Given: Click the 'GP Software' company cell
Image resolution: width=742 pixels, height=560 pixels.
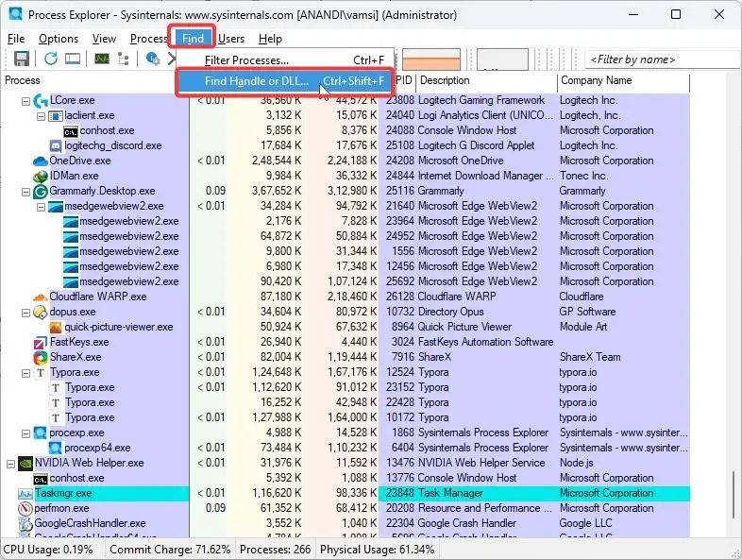Looking at the screenshot, I should pyautogui.click(x=587, y=312).
